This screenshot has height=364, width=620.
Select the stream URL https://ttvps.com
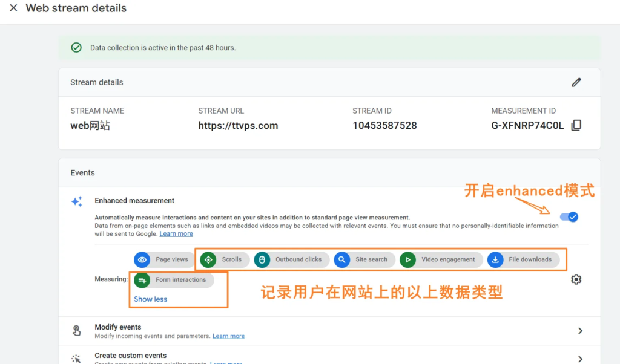[x=238, y=126]
